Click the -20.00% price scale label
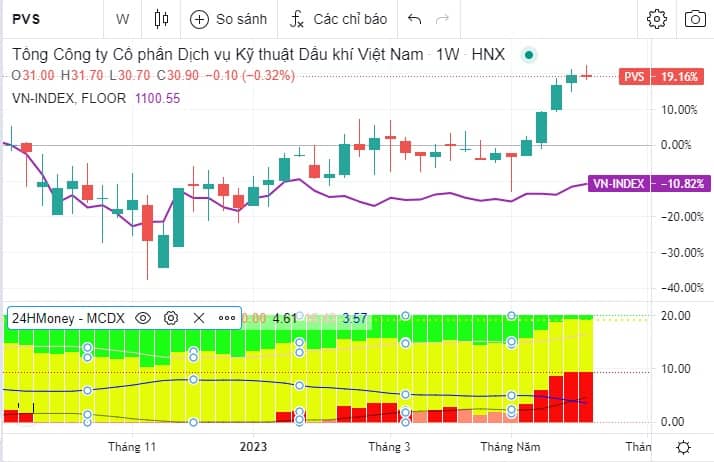This screenshot has width=714, height=462. [x=682, y=217]
